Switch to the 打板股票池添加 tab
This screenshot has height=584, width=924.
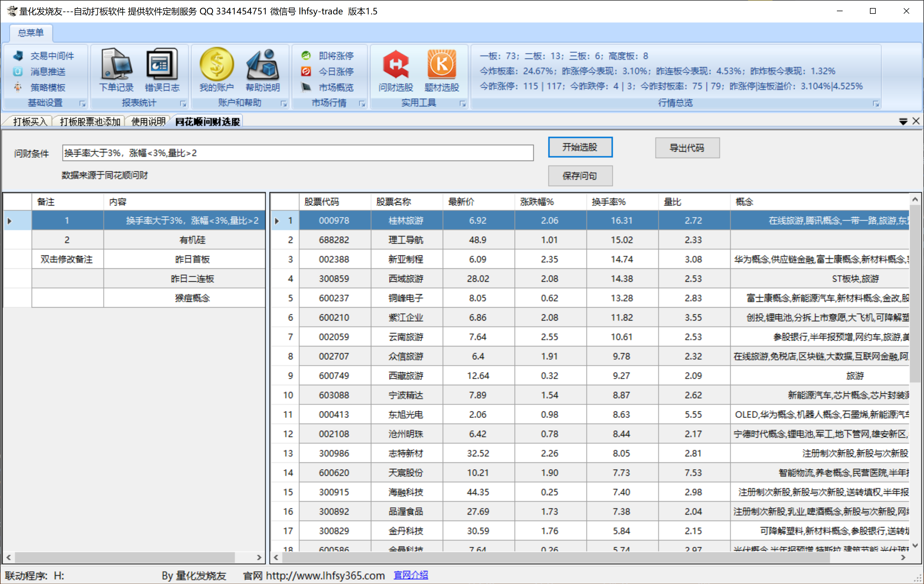(x=90, y=122)
